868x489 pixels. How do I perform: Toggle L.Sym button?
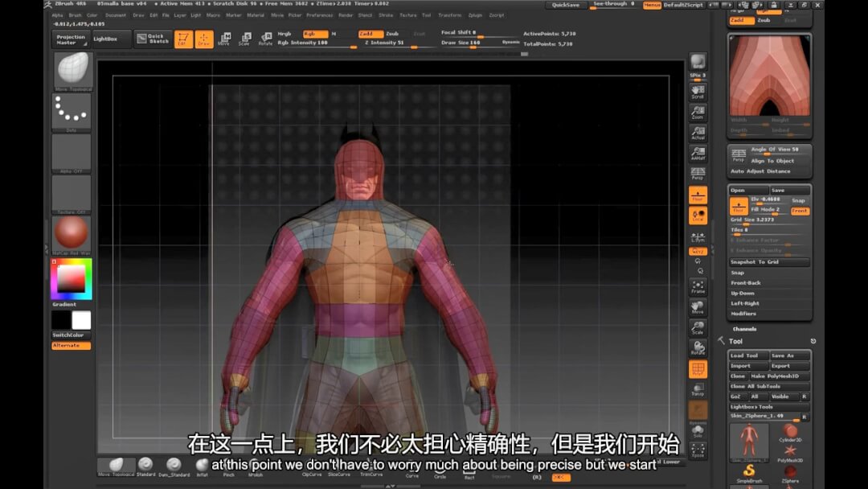coord(698,237)
